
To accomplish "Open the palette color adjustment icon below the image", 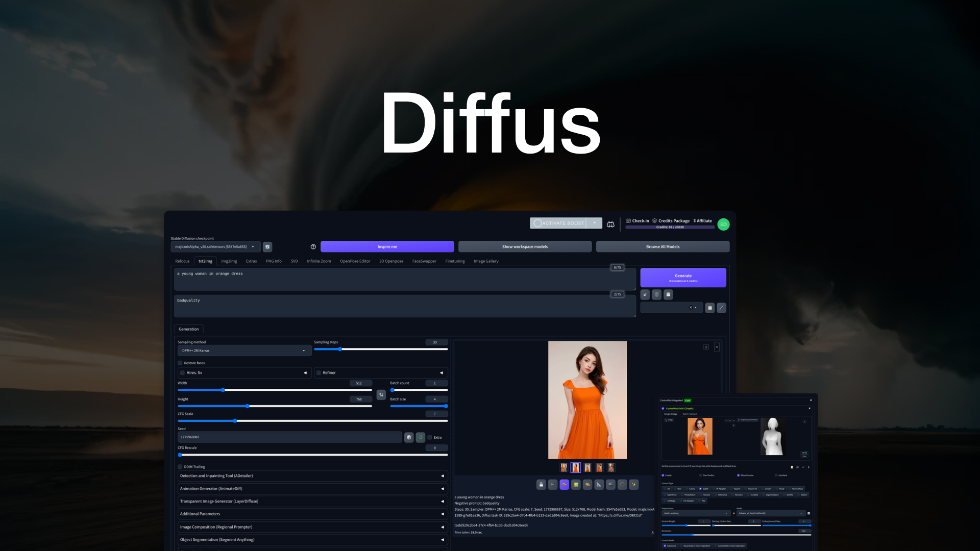I will coord(587,485).
